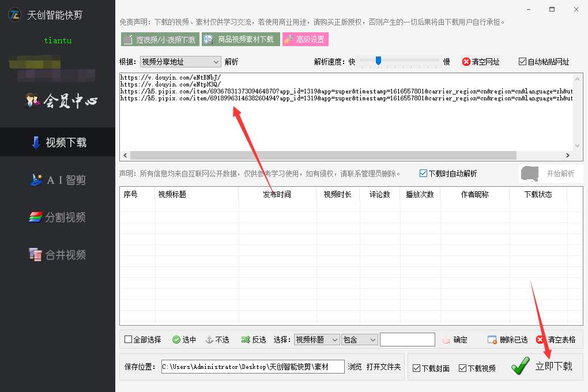Image resolution: width=588 pixels, height=392 pixels.
Task: Confirm filter with 确定
Action: (x=454, y=340)
